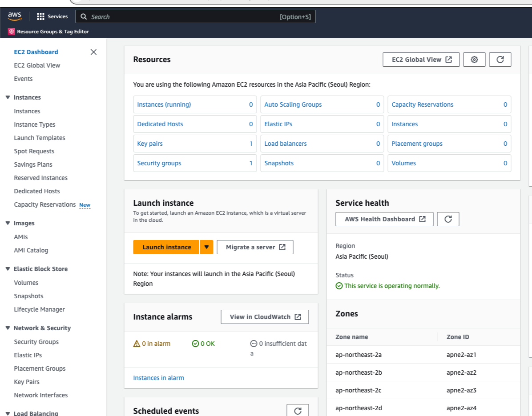Click the Zone name column header
The width and height of the screenshot is (532, 416).
point(351,336)
